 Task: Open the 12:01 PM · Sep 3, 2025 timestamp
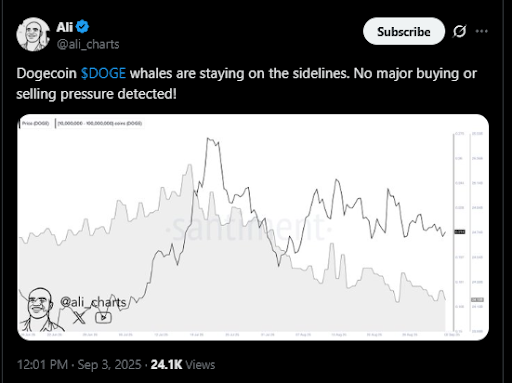point(79,364)
